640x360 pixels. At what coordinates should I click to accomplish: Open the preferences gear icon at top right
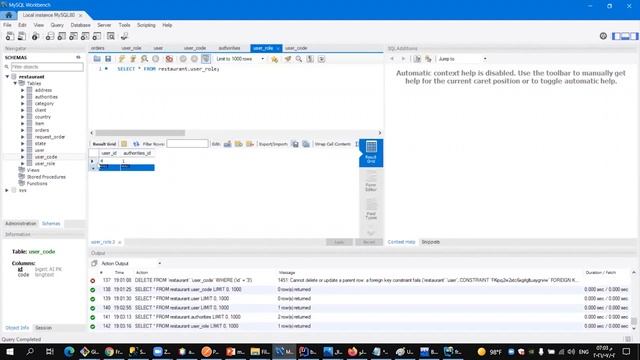click(x=603, y=36)
